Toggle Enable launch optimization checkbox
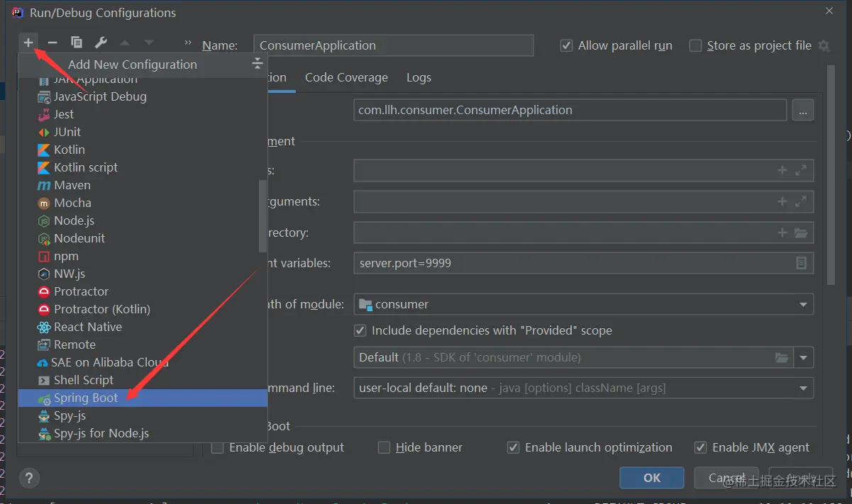 click(513, 447)
